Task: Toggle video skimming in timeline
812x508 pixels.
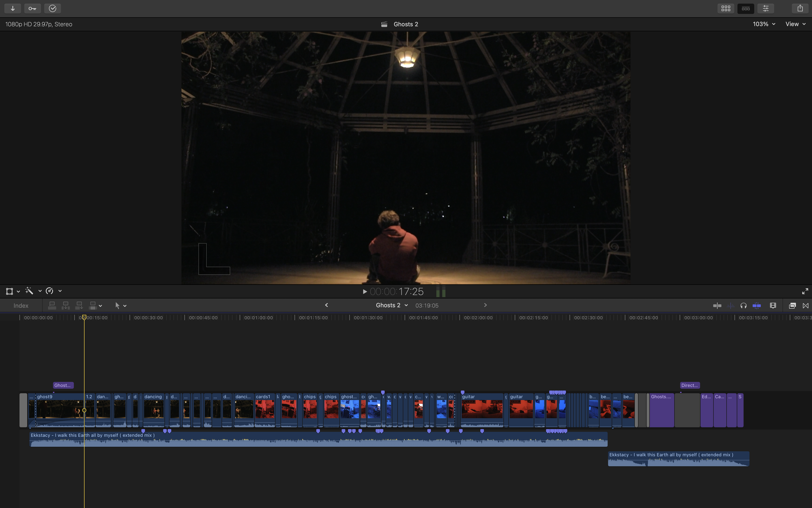Action: pyautogui.click(x=717, y=305)
